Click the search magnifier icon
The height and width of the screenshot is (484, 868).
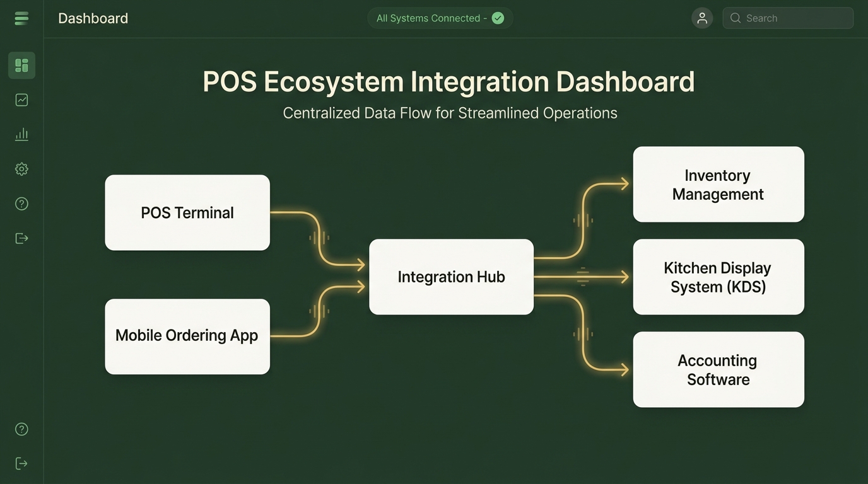point(736,18)
